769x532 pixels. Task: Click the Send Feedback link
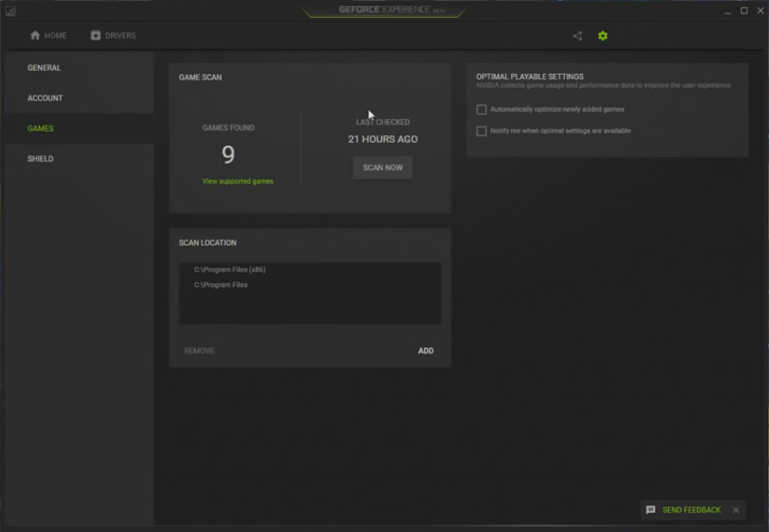(692, 510)
